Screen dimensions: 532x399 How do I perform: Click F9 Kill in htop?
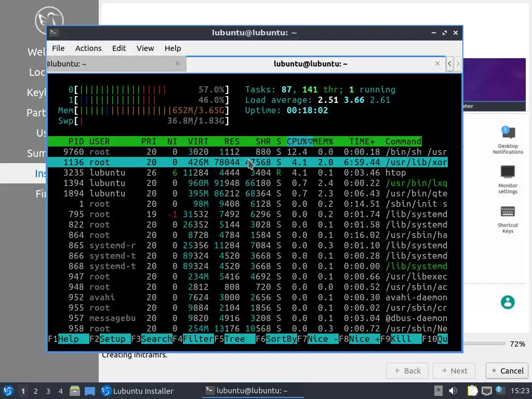click(x=401, y=339)
